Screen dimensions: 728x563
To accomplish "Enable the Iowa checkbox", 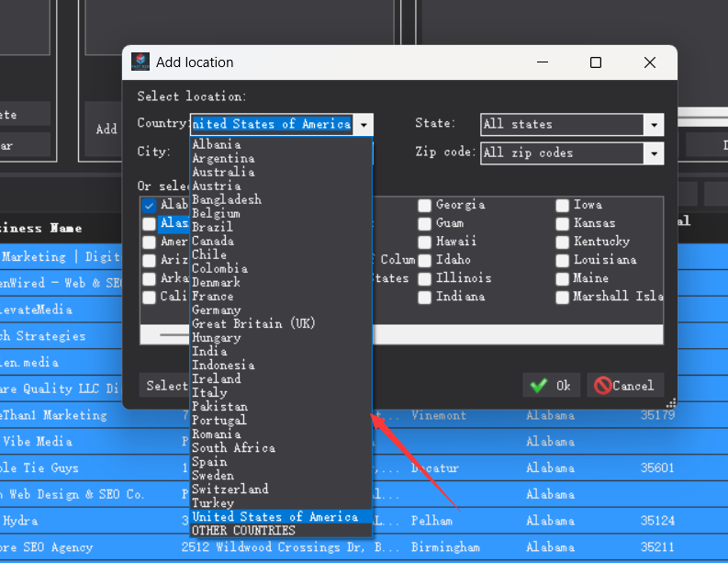I will (x=563, y=205).
